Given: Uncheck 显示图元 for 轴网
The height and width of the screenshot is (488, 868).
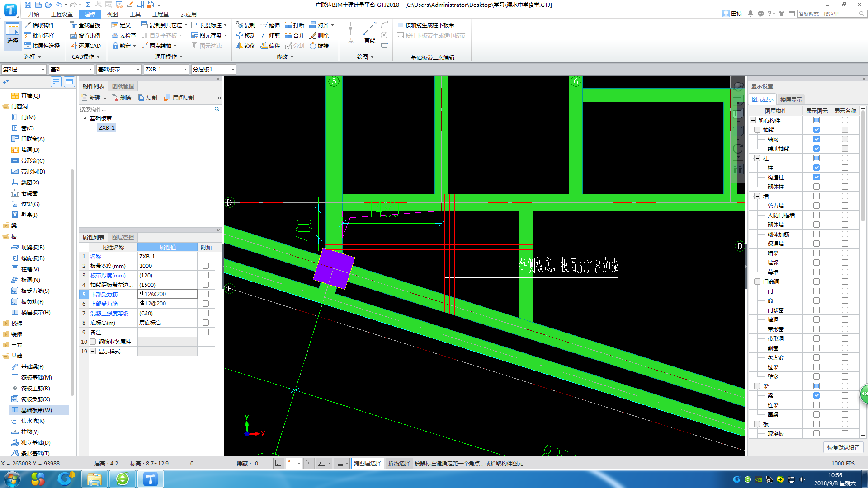Looking at the screenshot, I should click(816, 139).
